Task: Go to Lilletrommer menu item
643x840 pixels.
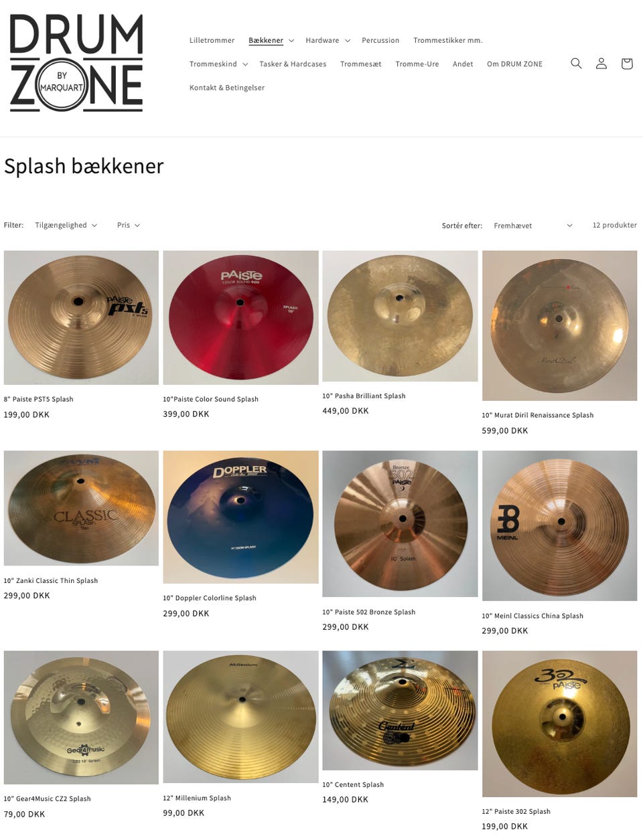Action: tap(212, 40)
